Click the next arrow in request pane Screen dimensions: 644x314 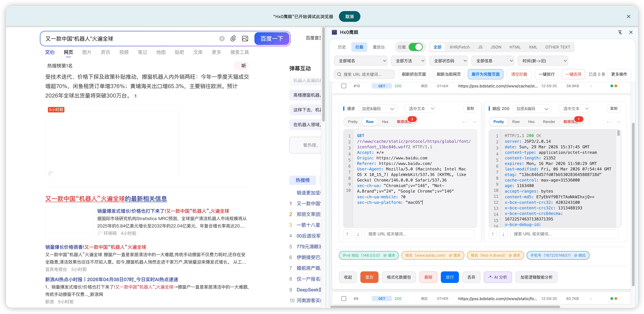click(474, 122)
